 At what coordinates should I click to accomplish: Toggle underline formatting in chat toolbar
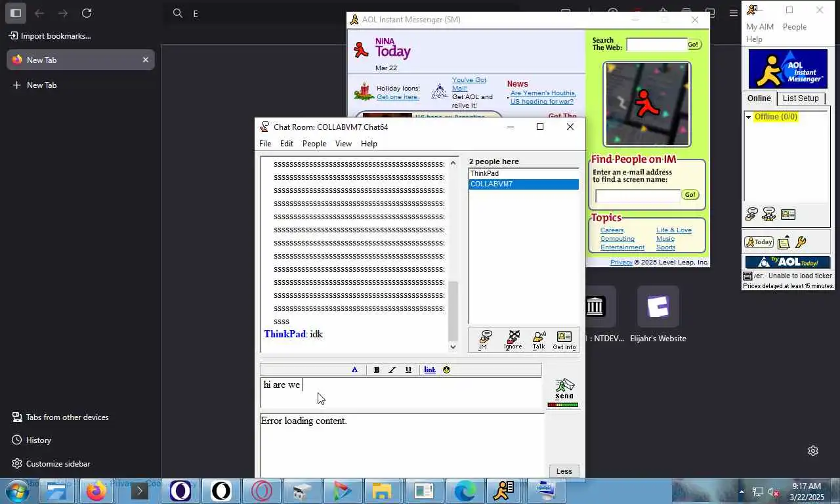pyautogui.click(x=408, y=370)
